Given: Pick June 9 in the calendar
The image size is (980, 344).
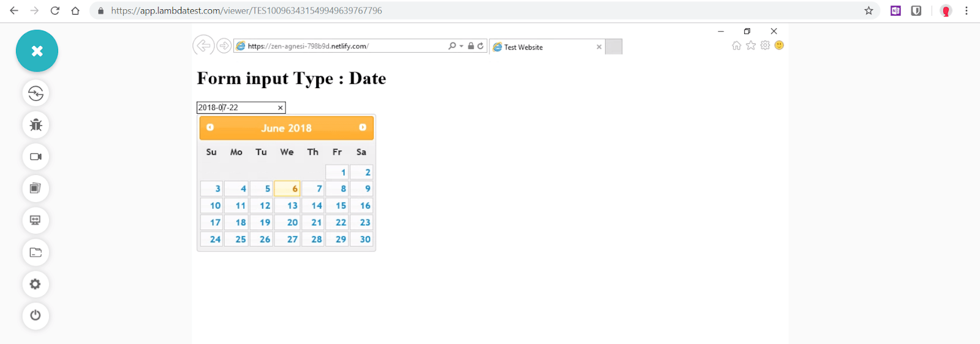Looking at the screenshot, I should 362,189.
